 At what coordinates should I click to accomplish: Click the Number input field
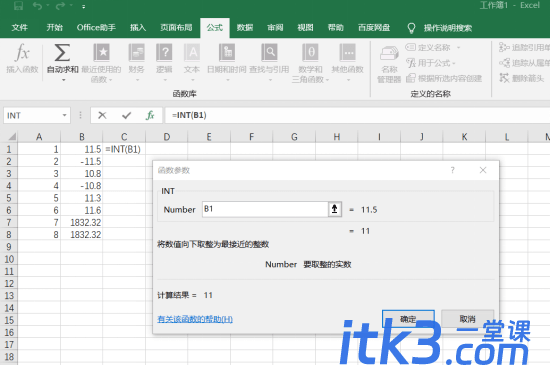pos(265,209)
